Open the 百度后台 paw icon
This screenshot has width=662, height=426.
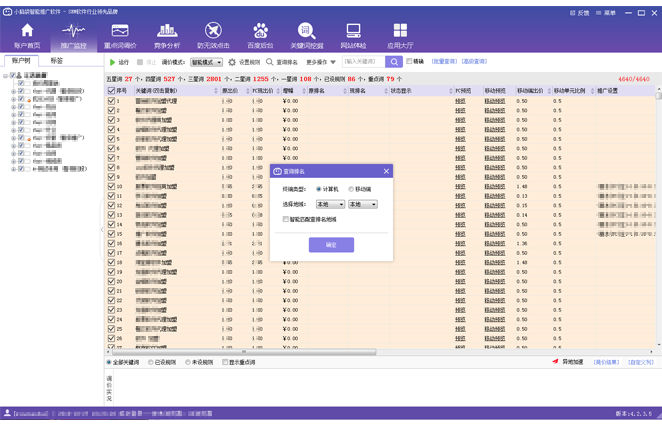click(x=260, y=36)
